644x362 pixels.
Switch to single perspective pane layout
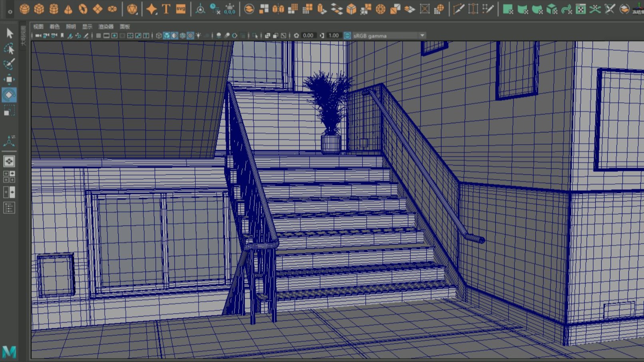tap(9, 161)
